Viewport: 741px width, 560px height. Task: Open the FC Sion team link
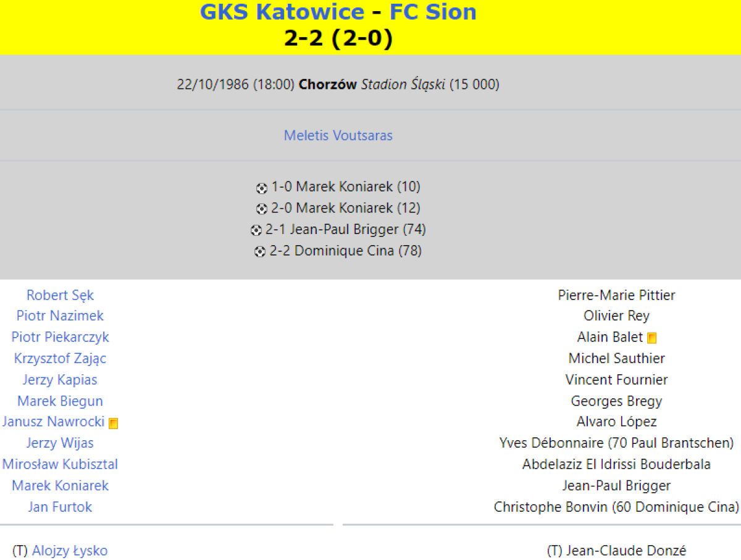(x=433, y=12)
